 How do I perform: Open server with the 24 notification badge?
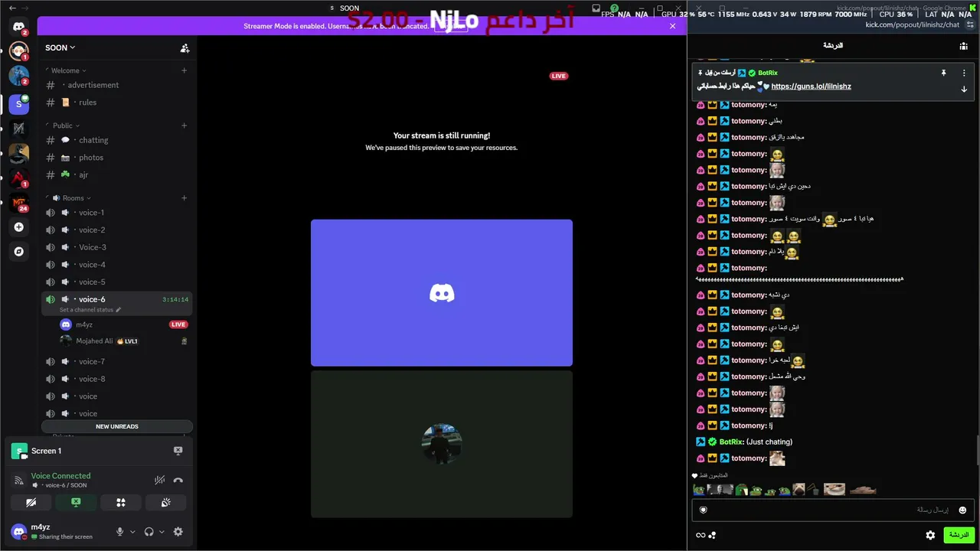(x=19, y=204)
